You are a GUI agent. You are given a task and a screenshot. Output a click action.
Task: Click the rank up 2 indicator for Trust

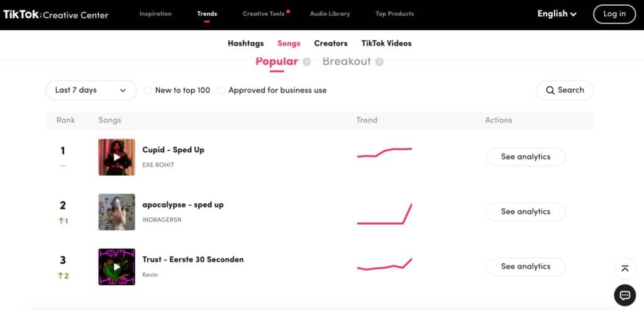[64, 276]
